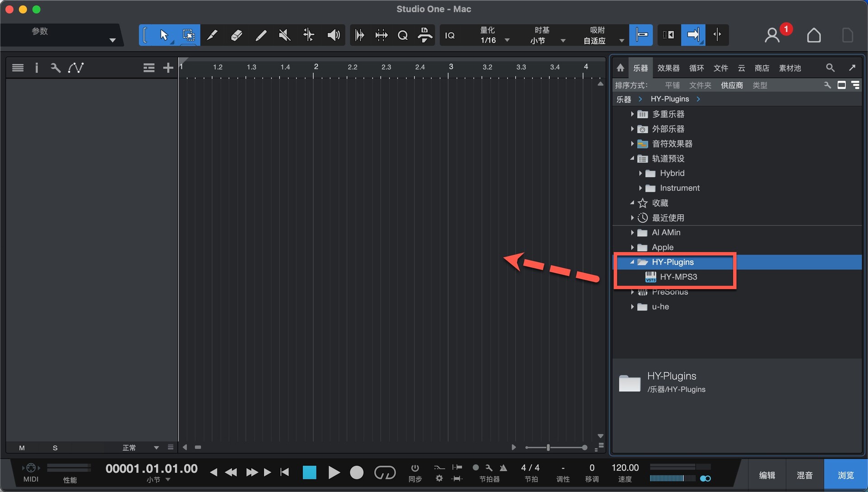Click the Range selection tool
The width and height of the screenshot is (868, 492).
[188, 35]
